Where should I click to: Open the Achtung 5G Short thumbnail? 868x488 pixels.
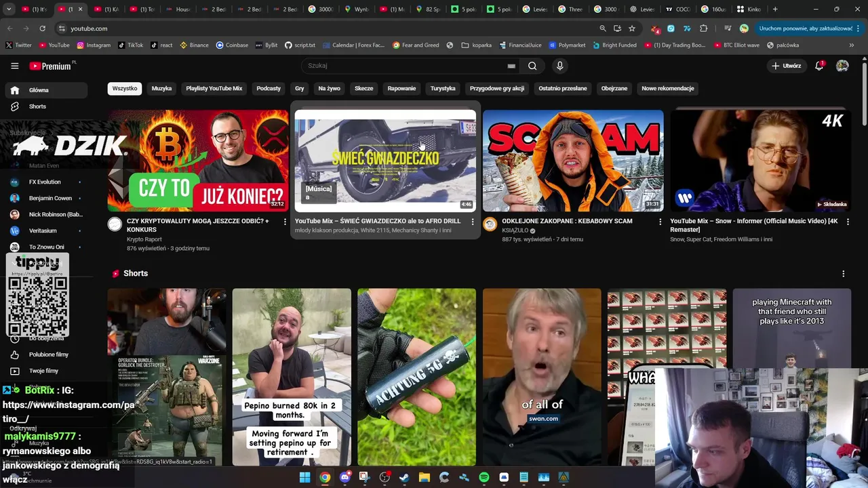pyautogui.click(x=416, y=377)
